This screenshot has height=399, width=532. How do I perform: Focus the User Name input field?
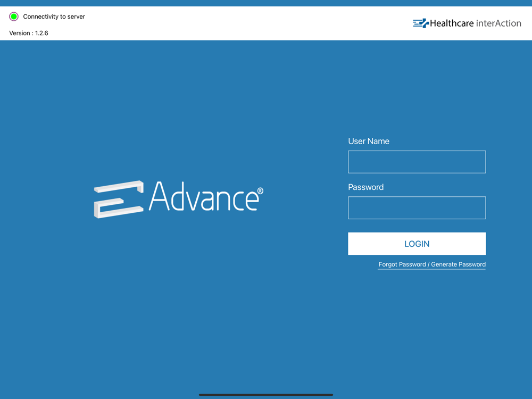pyautogui.click(x=417, y=162)
